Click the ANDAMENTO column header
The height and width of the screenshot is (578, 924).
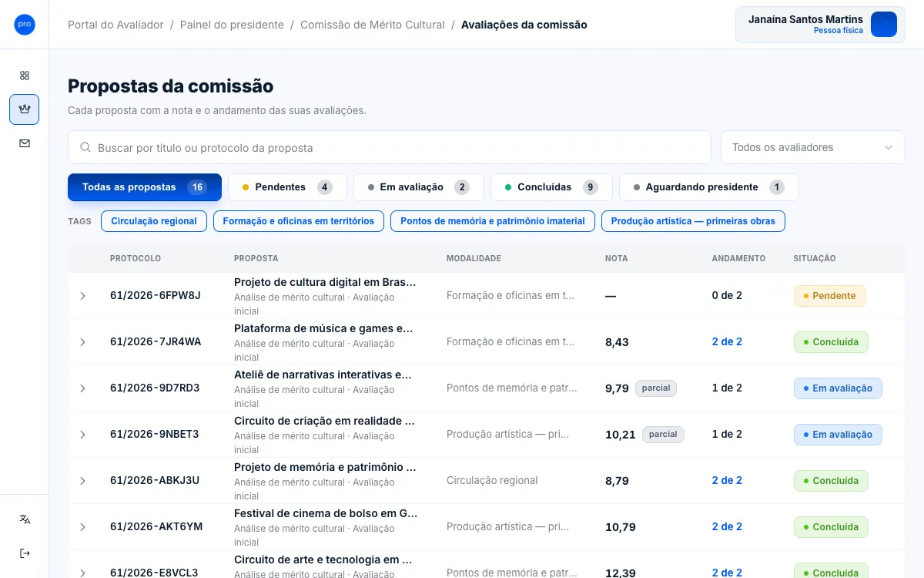(738, 258)
